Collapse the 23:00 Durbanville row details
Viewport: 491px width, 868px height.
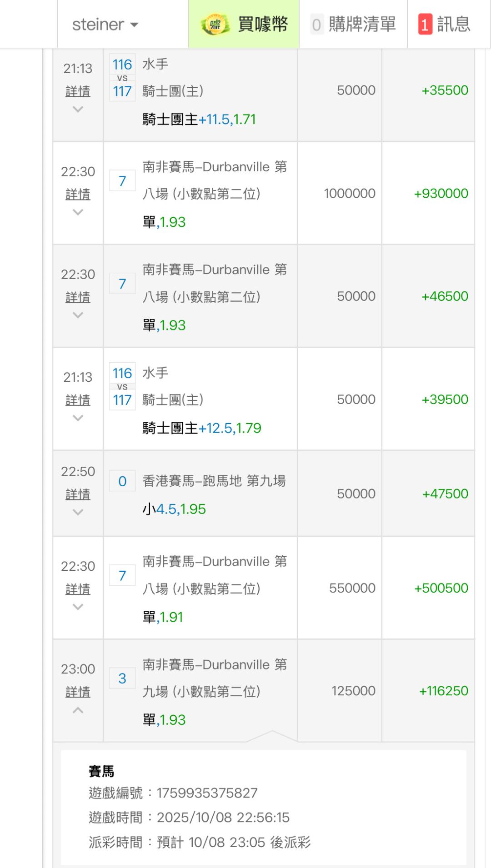tap(78, 710)
